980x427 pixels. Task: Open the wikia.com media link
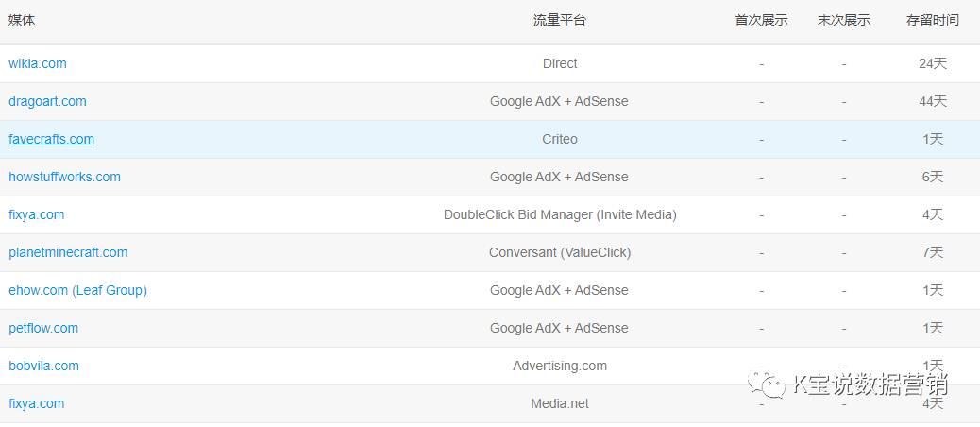click(x=38, y=64)
